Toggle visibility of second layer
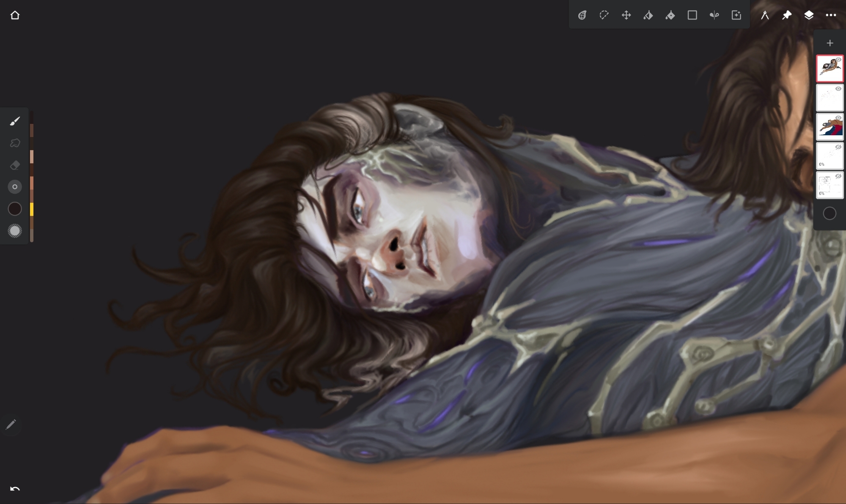 click(838, 89)
